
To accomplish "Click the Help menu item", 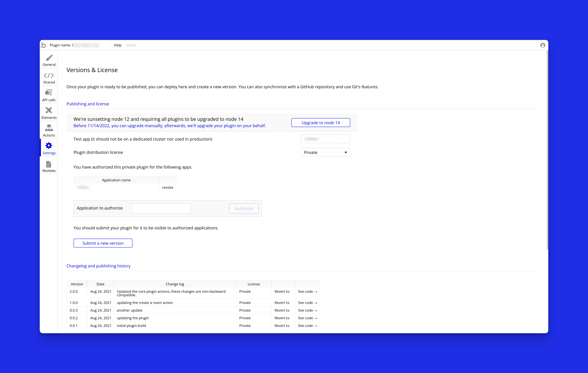I will click(x=117, y=45).
